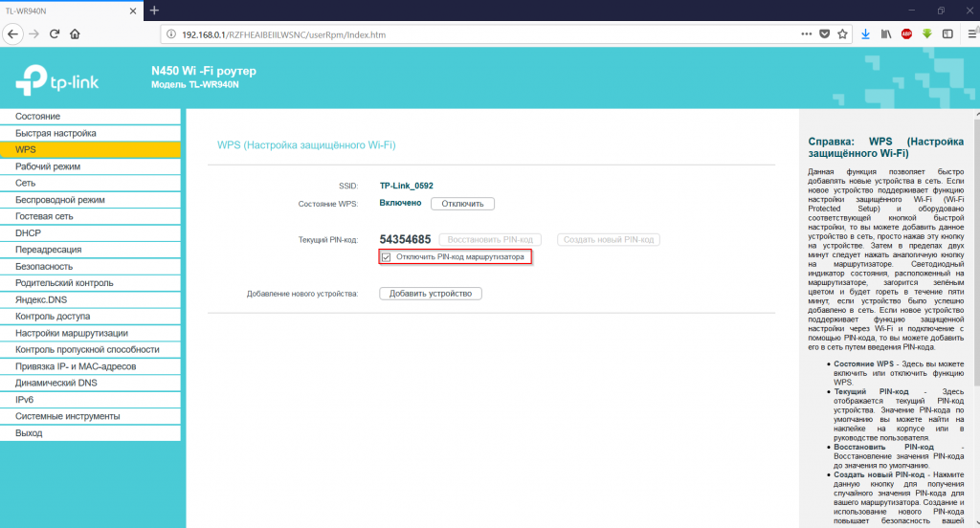Show the browser library icon
This screenshot has width=980, height=528.
886,34
